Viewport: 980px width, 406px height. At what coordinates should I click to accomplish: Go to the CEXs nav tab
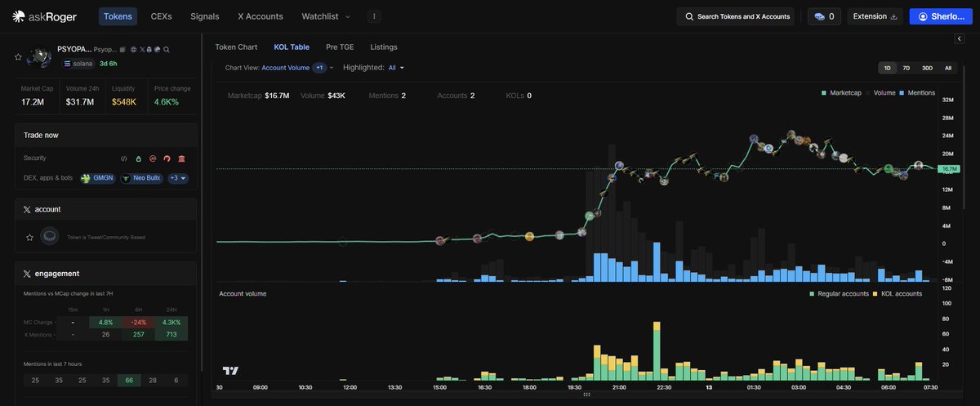(x=162, y=16)
